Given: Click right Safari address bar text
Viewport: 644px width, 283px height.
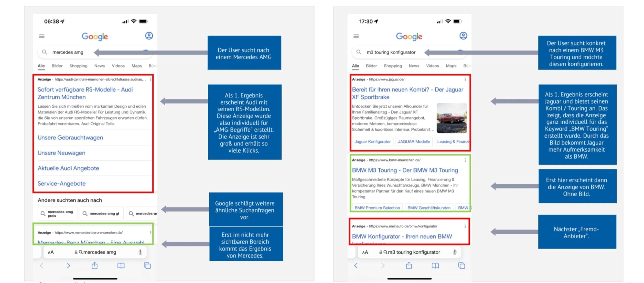Looking at the screenshot, I should 414,252.
